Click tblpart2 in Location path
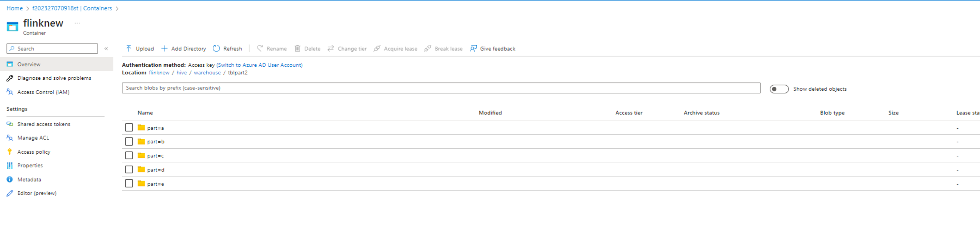This screenshot has height=227, width=980. click(238, 73)
